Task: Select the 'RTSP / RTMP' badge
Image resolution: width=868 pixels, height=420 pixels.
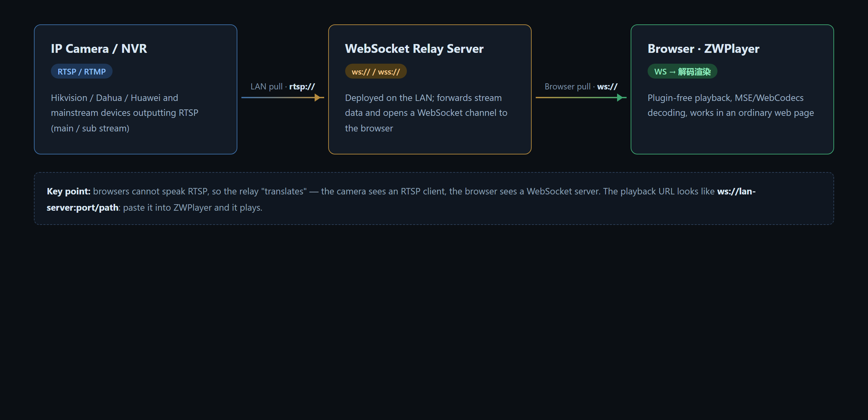Action: coord(81,71)
